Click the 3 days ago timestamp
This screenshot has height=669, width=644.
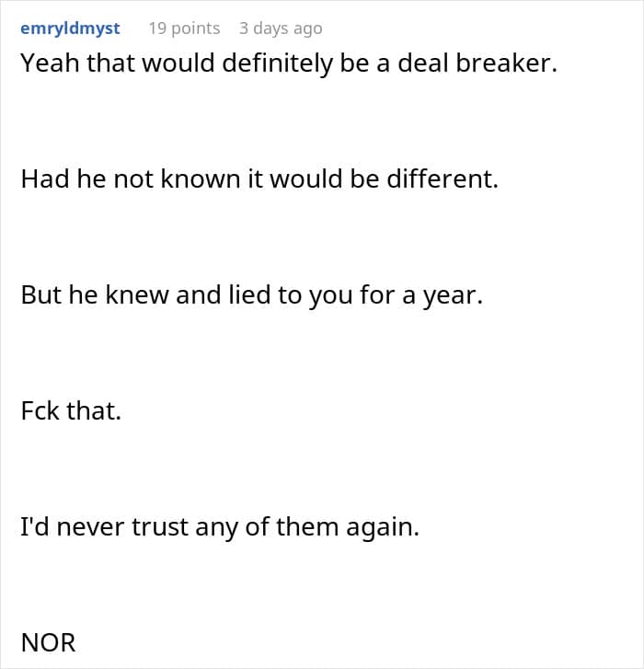(281, 28)
